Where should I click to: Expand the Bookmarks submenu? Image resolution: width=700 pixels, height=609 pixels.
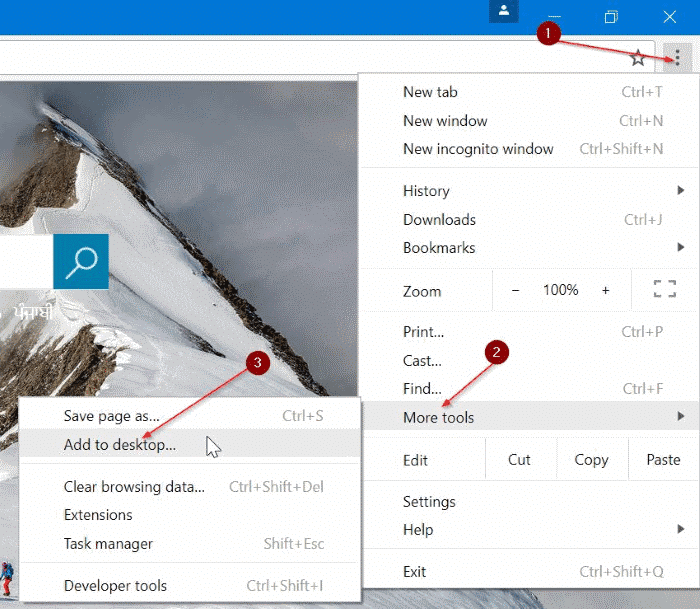tap(529, 247)
